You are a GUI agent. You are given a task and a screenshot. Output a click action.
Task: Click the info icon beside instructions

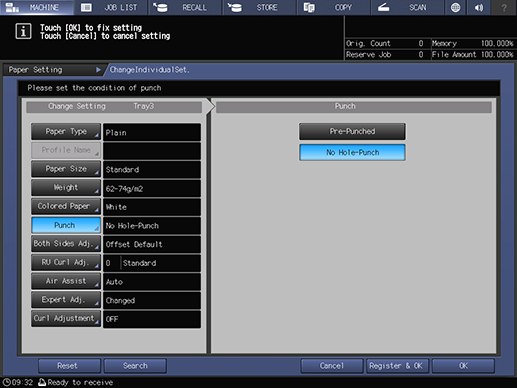click(23, 32)
